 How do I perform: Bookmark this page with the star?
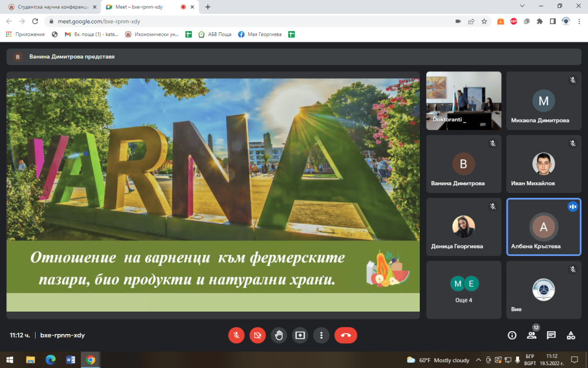coord(484,21)
